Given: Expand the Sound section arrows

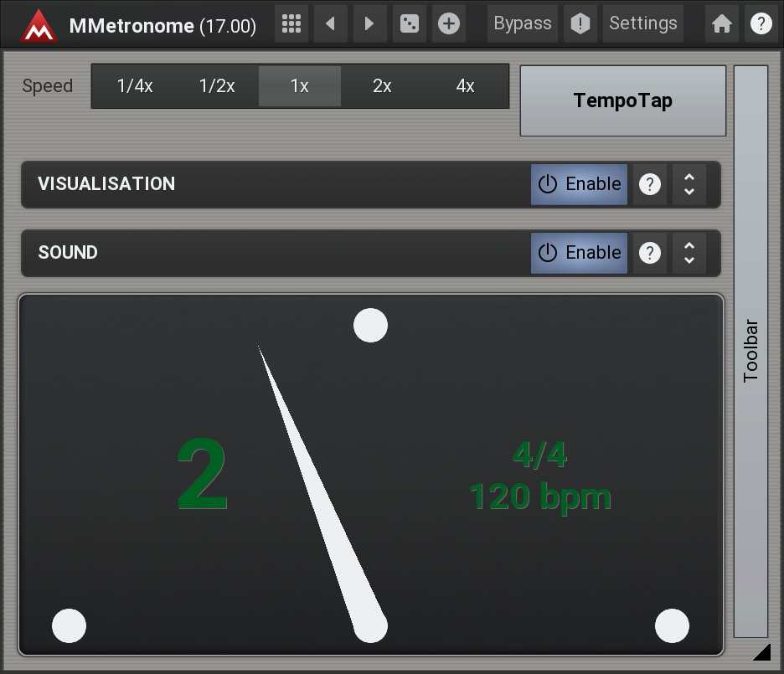Looking at the screenshot, I should [689, 253].
